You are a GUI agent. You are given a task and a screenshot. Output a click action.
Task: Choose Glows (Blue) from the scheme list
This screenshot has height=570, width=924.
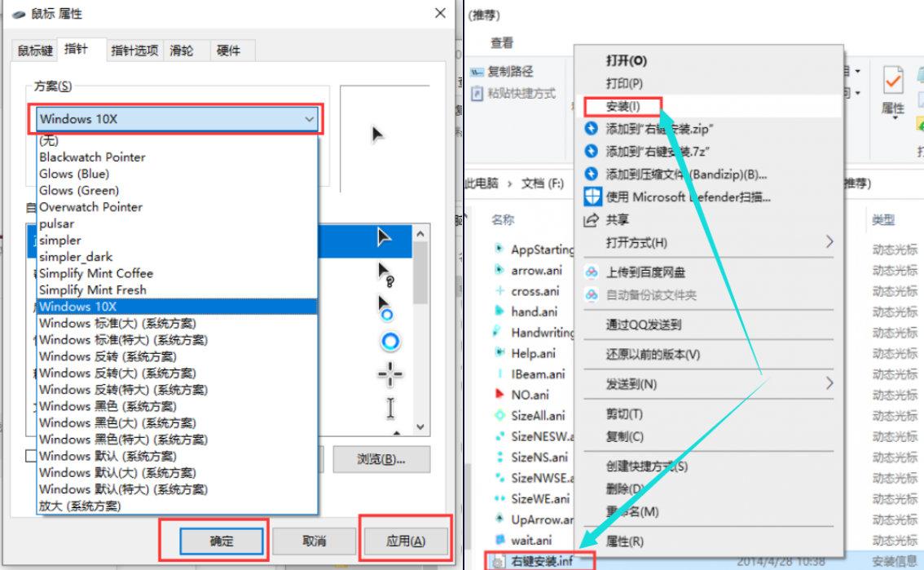click(178, 174)
